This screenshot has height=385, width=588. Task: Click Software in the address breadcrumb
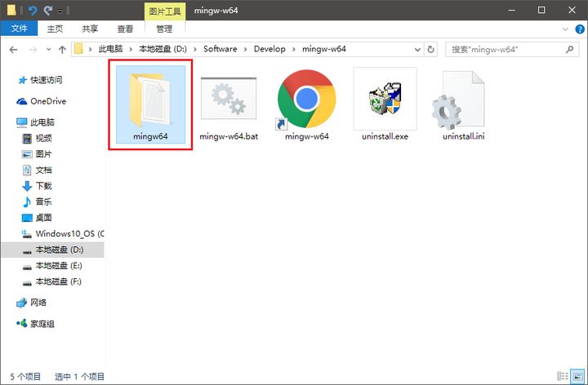220,49
